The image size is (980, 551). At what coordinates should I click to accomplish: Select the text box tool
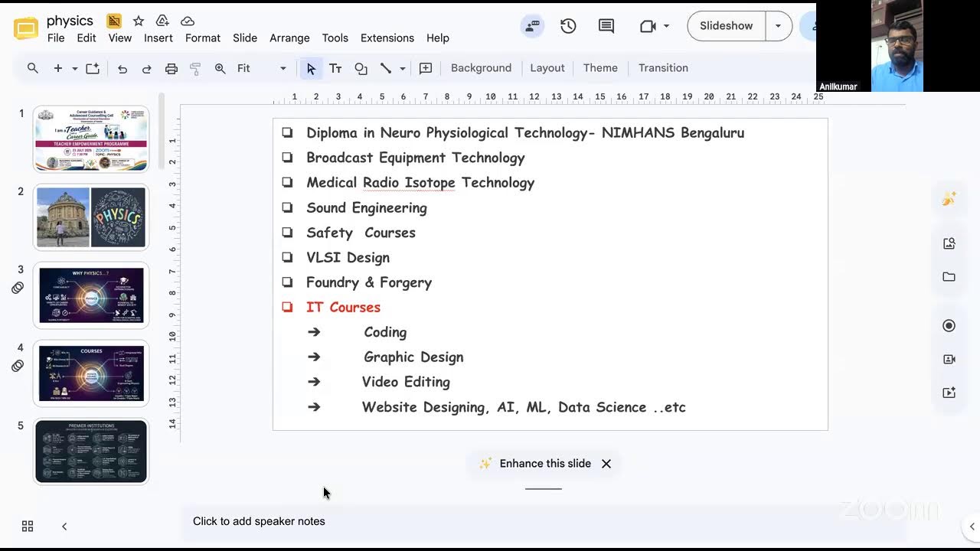(x=335, y=68)
